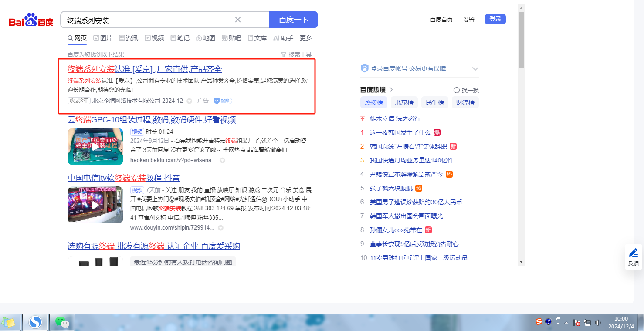Open hot search 孙俪女儿cos菀菀在
The width and height of the screenshot is (644, 331).
pos(396,230)
